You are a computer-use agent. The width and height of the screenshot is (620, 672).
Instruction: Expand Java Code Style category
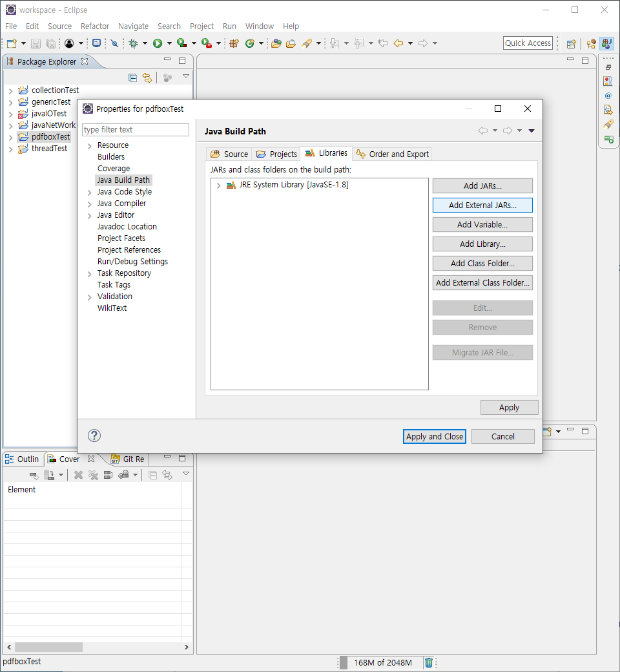[90, 193]
